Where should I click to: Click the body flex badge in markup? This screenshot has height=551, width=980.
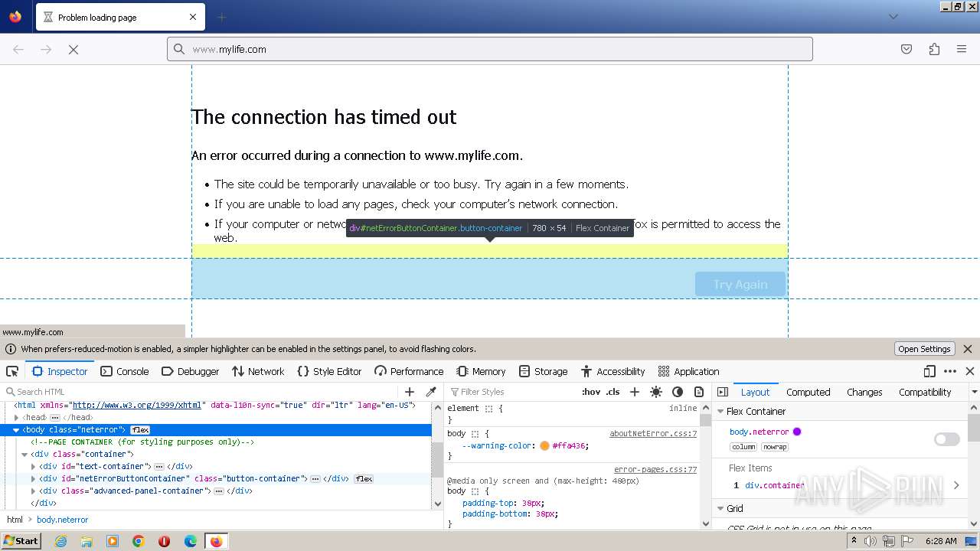(140, 430)
